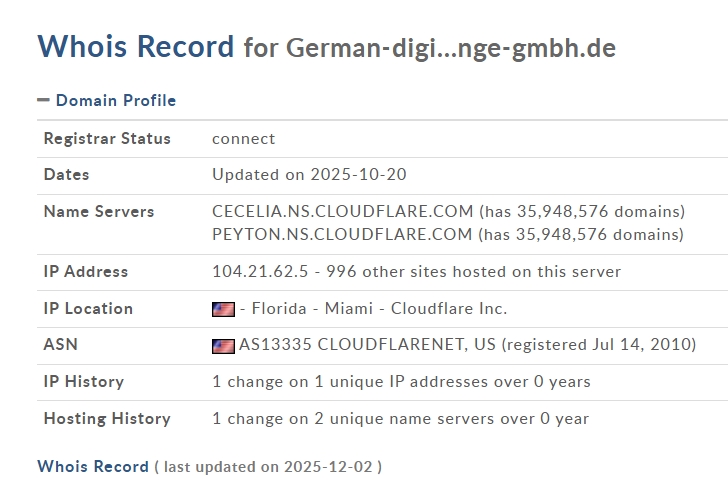728x484 pixels.
Task: Click the CECELIA.NS.CLOUDFLARE.COM name server
Action: point(342,212)
